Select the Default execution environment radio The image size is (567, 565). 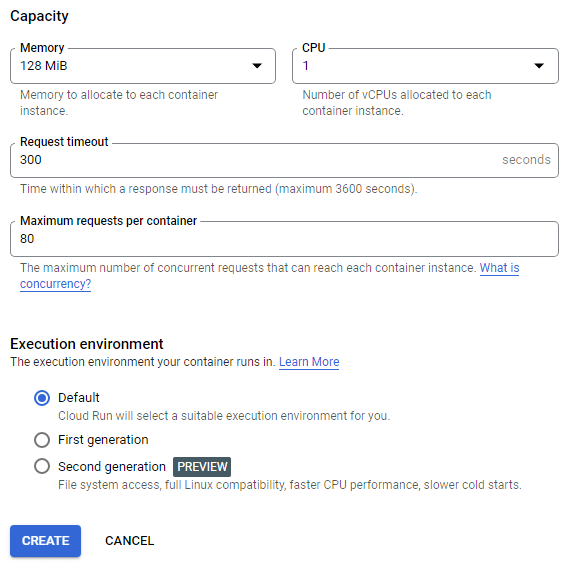pyautogui.click(x=42, y=398)
